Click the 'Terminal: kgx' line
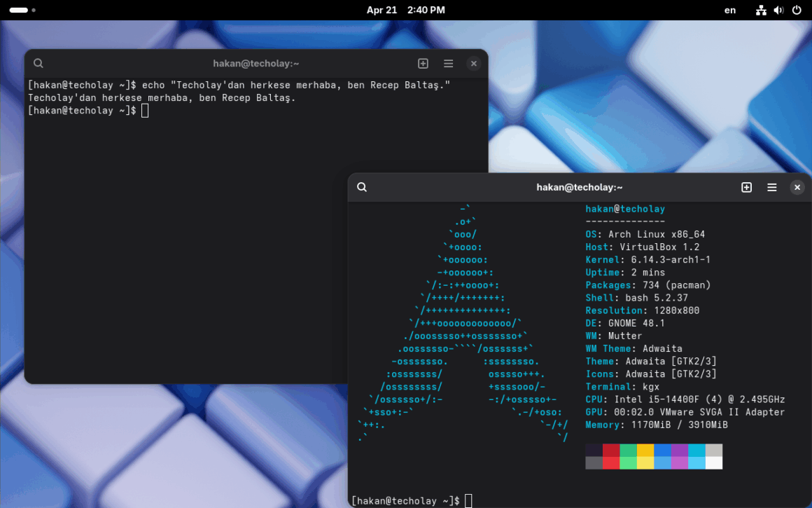Screen dimensions: 812x508 pos(622,387)
